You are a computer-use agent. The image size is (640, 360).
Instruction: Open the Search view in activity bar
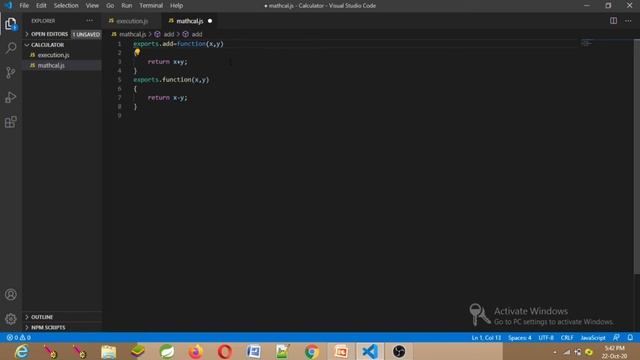(x=11, y=48)
